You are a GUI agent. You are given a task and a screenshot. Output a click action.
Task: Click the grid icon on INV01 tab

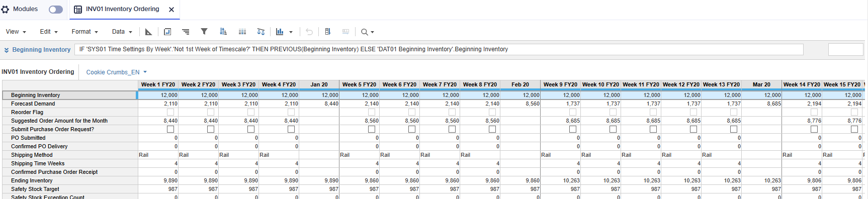click(78, 10)
